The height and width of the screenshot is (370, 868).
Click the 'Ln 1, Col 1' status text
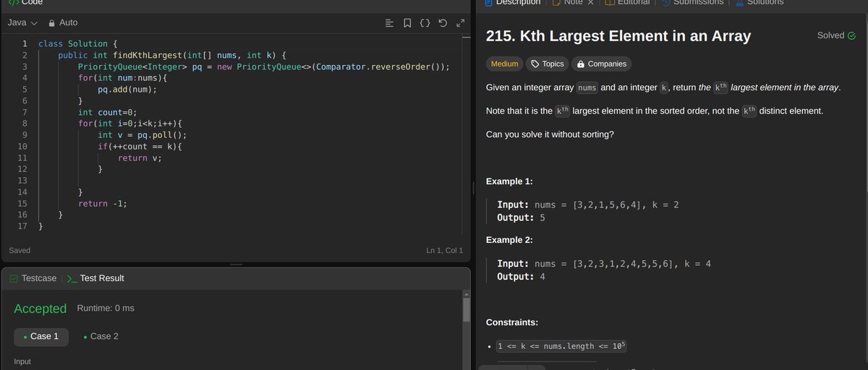(445, 251)
